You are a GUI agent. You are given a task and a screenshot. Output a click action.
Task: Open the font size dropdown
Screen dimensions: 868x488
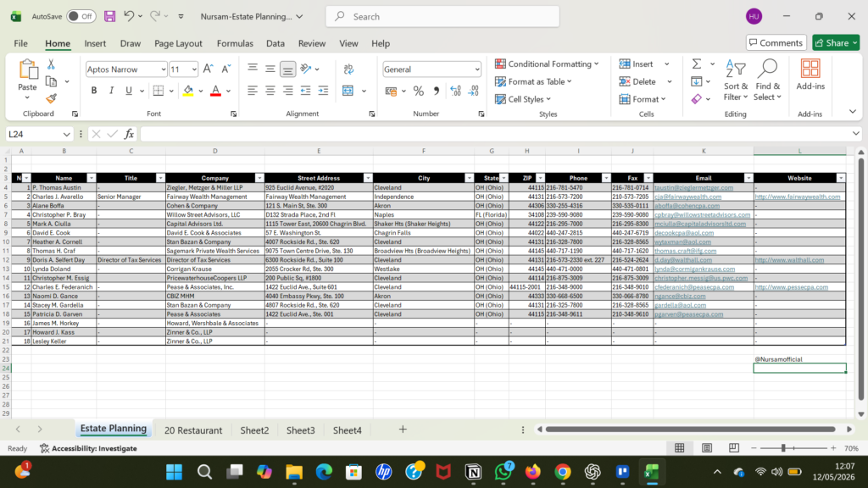tap(194, 69)
